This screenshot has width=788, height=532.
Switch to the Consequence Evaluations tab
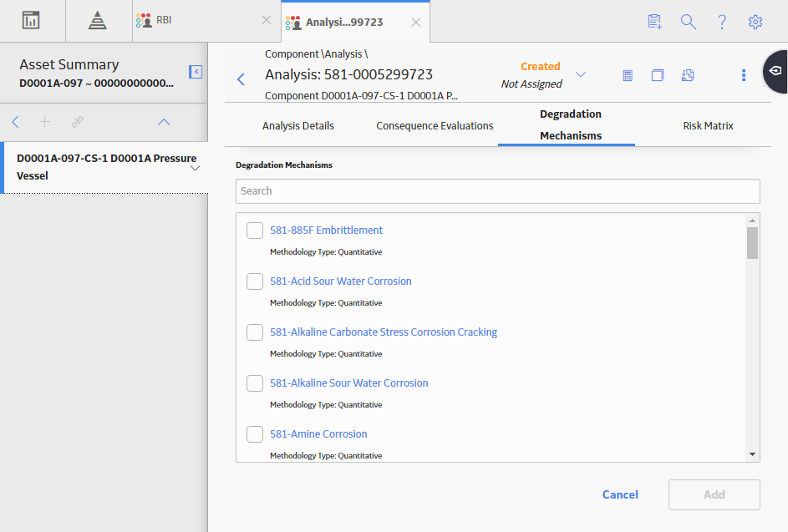[435, 125]
